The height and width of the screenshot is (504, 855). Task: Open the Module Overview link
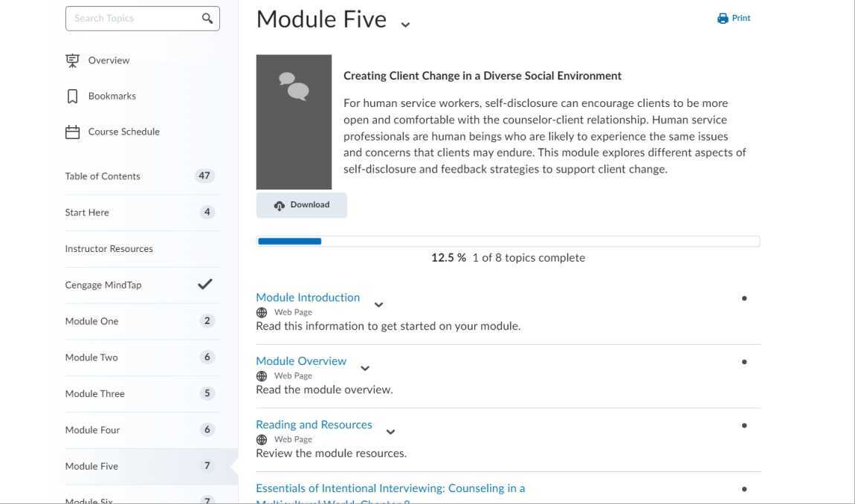click(301, 361)
